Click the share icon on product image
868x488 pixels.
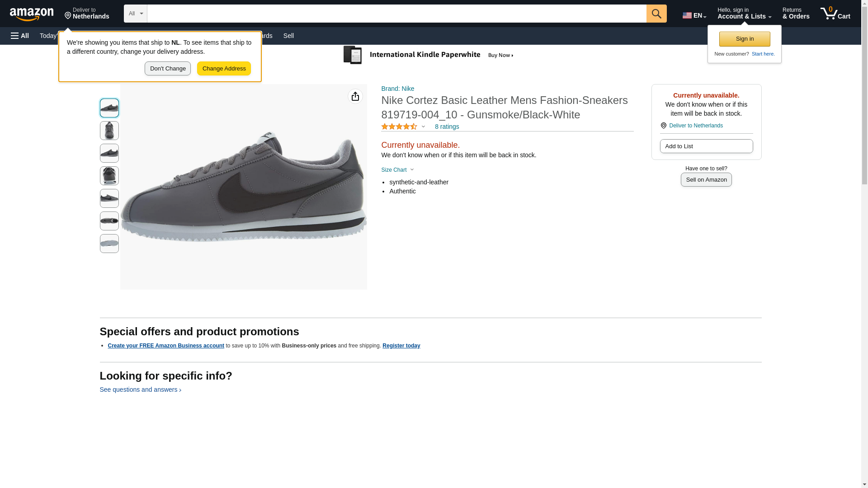pos(355,96)
